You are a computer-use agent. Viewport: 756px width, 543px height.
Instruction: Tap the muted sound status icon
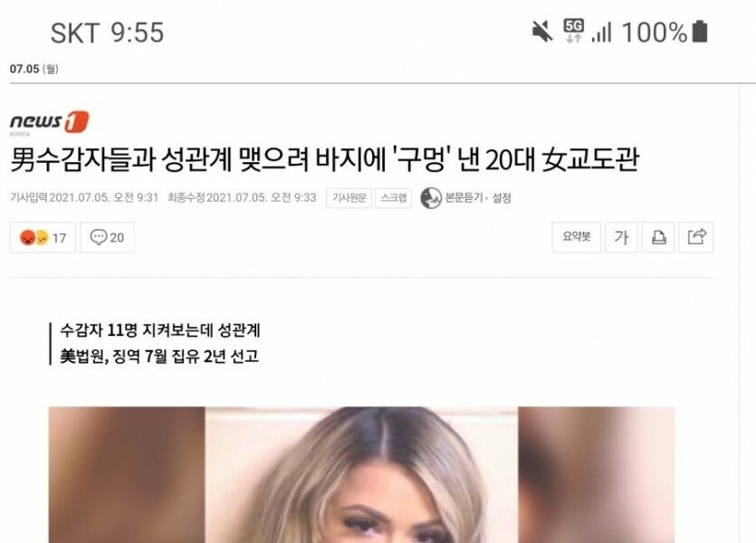[542, 33]
